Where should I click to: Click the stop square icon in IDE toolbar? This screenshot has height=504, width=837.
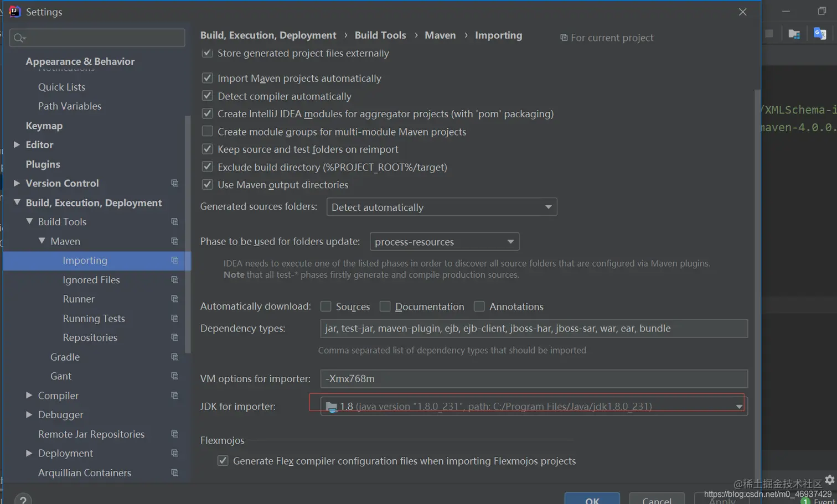click(x=769, y=34)
